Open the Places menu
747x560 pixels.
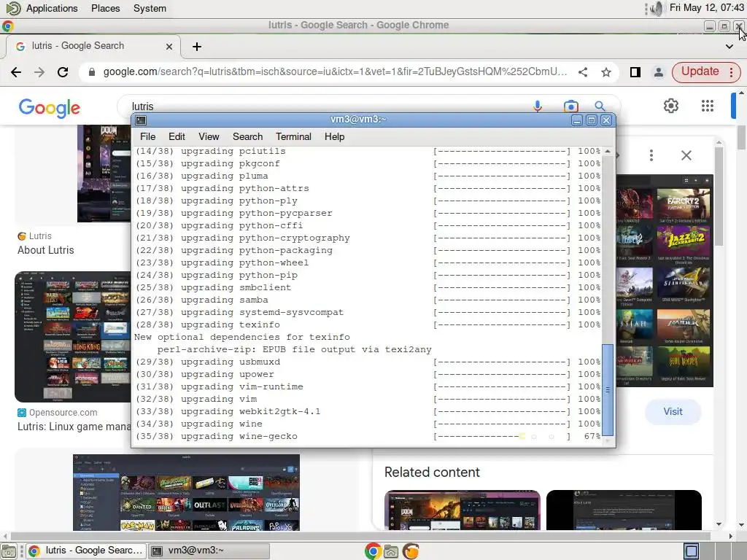105,8
